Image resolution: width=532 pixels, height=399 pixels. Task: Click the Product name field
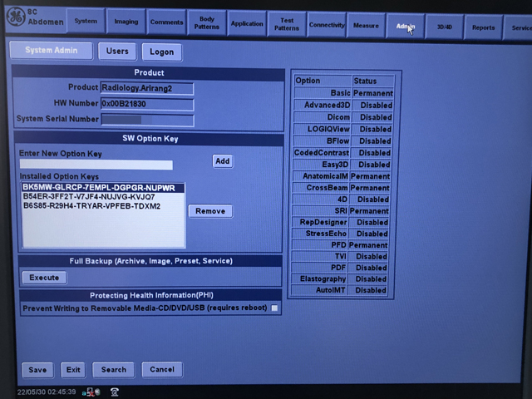pyautogui.click(x=147, y=89)
